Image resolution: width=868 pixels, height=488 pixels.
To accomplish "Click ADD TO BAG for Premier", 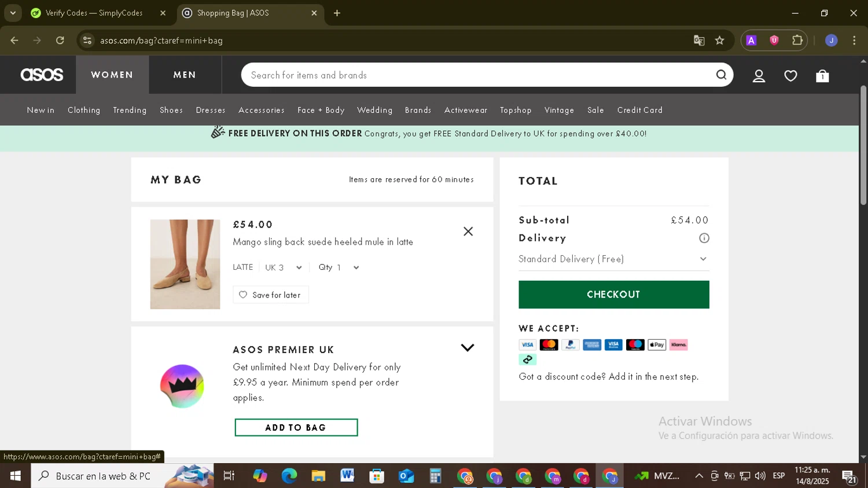I will (x=296, y=428).
